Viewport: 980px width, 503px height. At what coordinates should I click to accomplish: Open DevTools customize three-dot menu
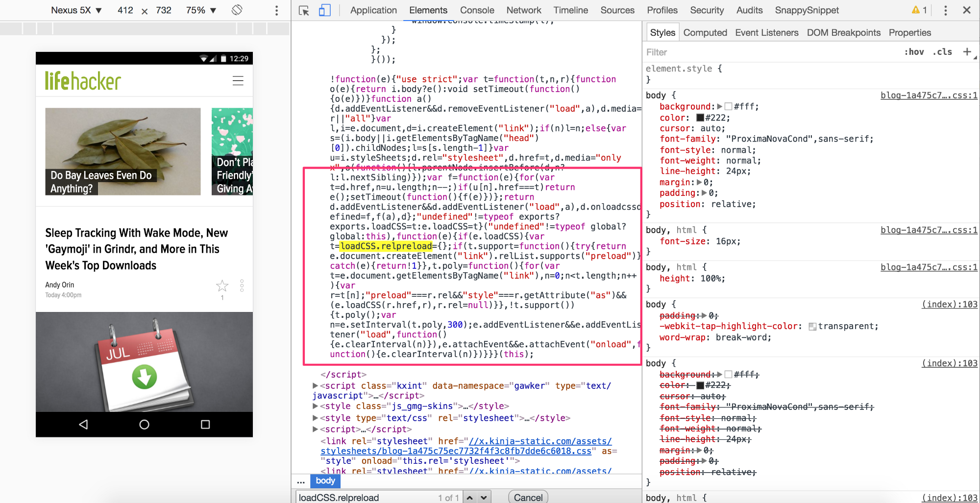(946, 10)
